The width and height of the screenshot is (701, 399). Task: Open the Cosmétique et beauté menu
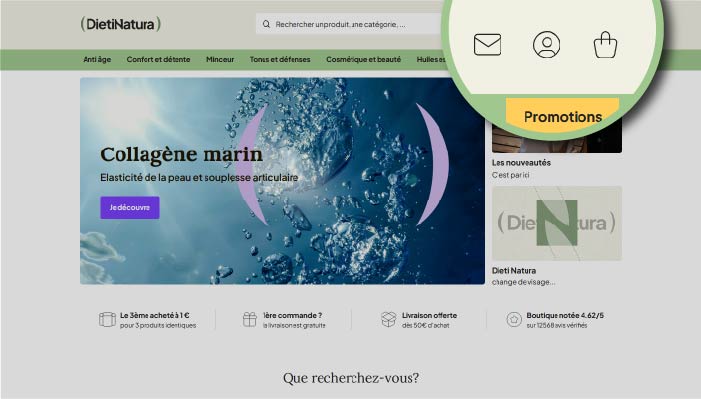coord(363,59)
